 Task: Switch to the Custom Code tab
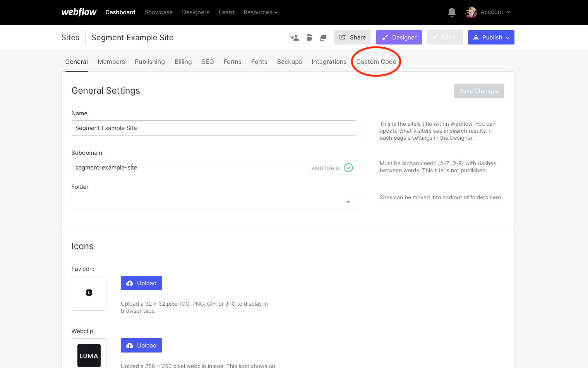click(x=376, y=62)
